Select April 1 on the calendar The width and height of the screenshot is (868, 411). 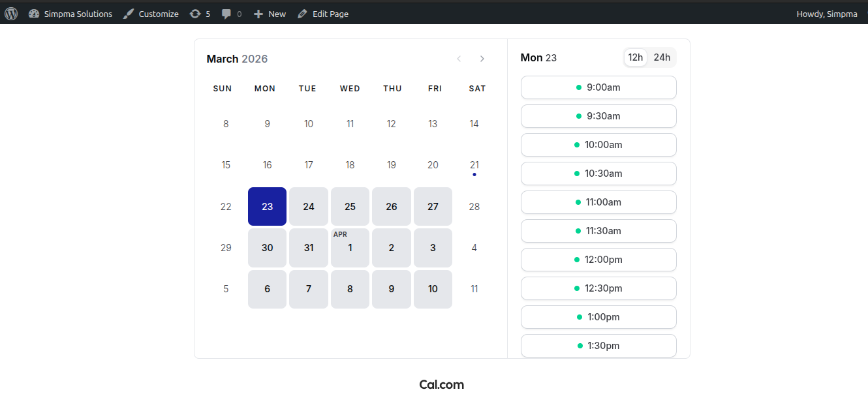(x=350, y=249)
